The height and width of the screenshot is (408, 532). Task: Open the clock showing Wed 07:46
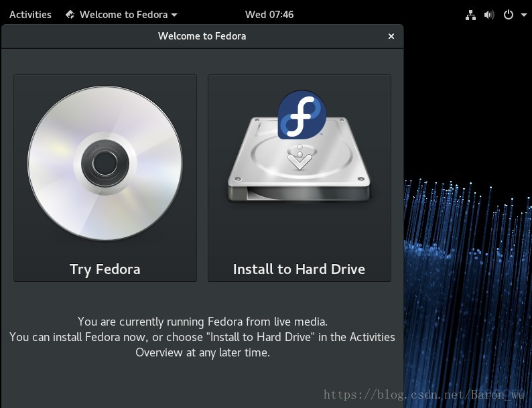click(x=269, y=15)
